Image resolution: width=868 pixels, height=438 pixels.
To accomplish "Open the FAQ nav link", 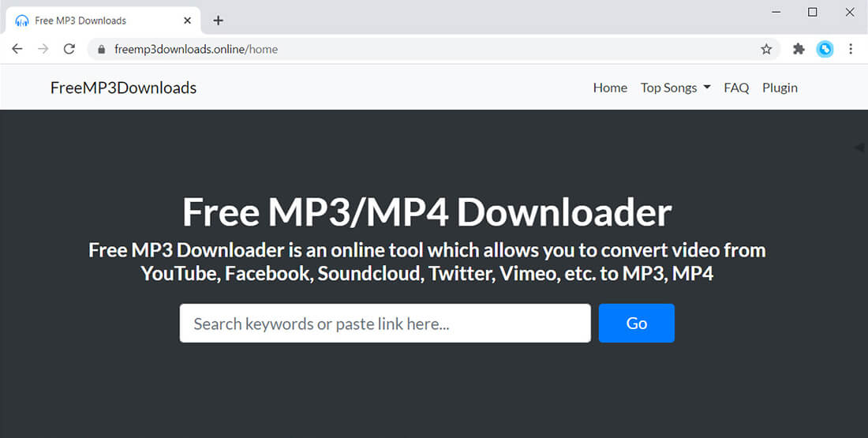I will tap(736, 88).
